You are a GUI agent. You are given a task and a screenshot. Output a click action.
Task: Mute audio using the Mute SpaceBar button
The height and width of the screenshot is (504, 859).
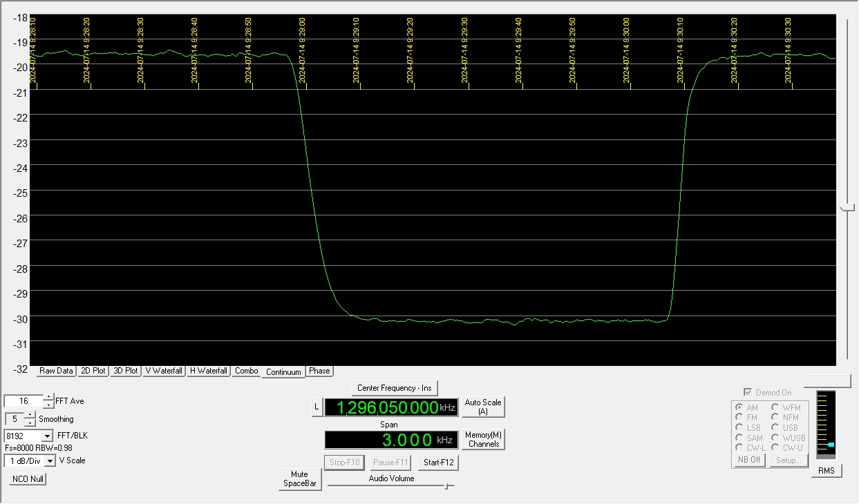click(299, 479)
